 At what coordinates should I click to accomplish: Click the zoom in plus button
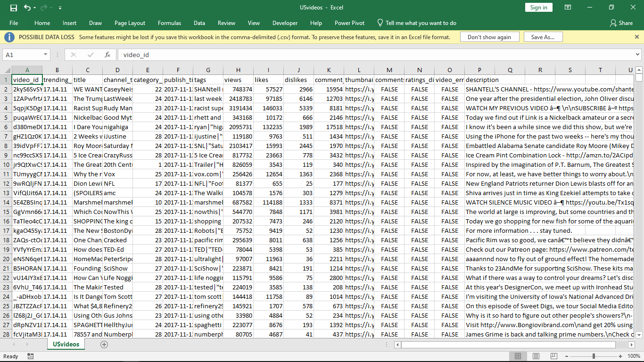click(621, 356)
